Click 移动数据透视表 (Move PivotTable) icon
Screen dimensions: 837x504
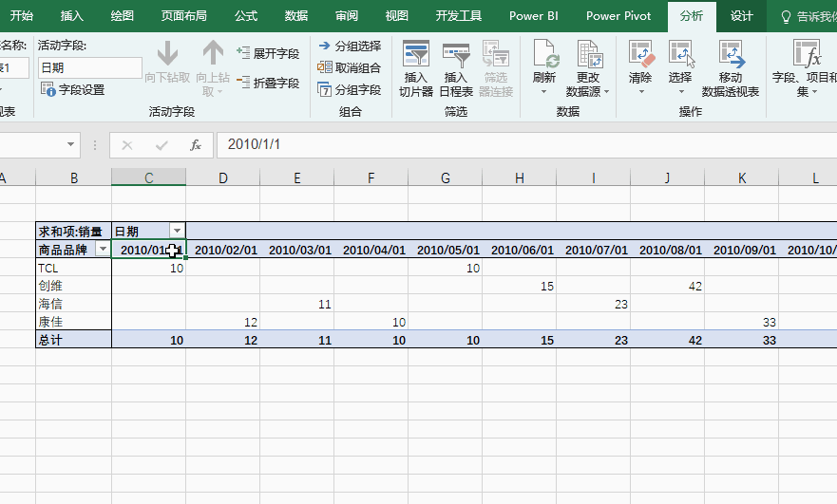point(731,54)
